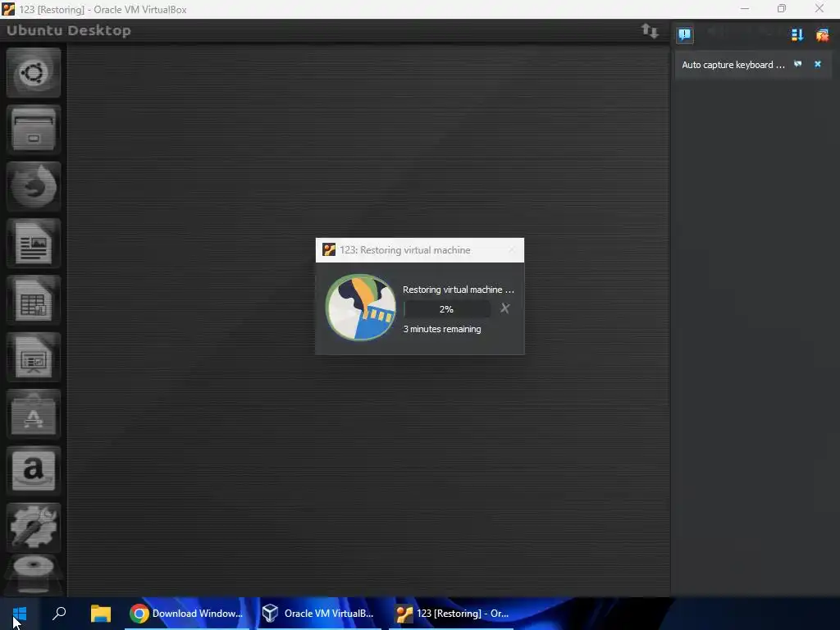This screenshot has width=840, height=630.
Task: Open the Windows Start menu
Action: tap(20, 614)
